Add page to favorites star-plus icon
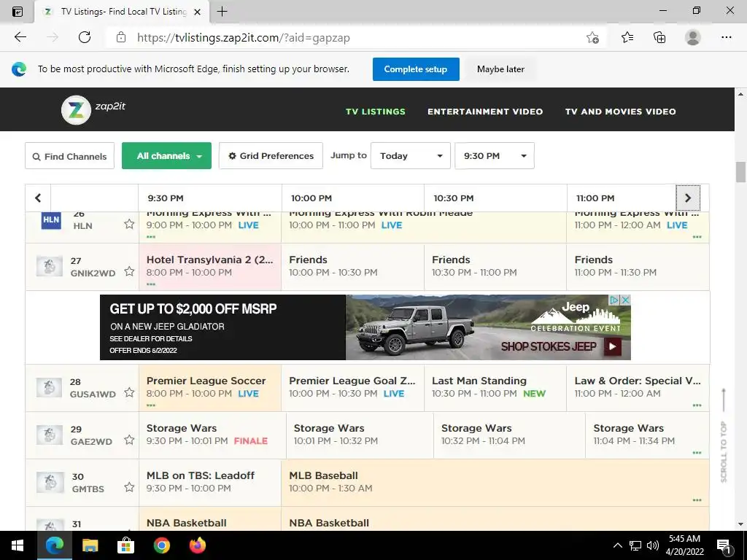The height and width of the screenshot is (560, 747). pyautogui.click(x=592, y=37)
